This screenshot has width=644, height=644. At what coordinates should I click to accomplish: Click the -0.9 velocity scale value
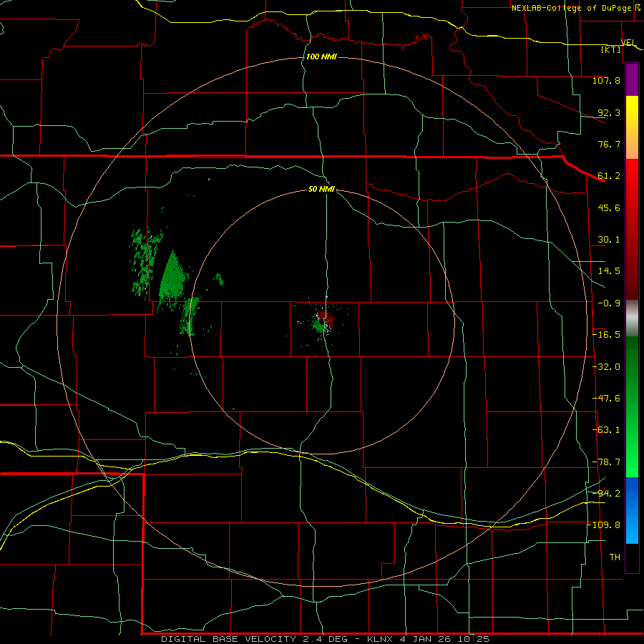[x=609, y=303]
